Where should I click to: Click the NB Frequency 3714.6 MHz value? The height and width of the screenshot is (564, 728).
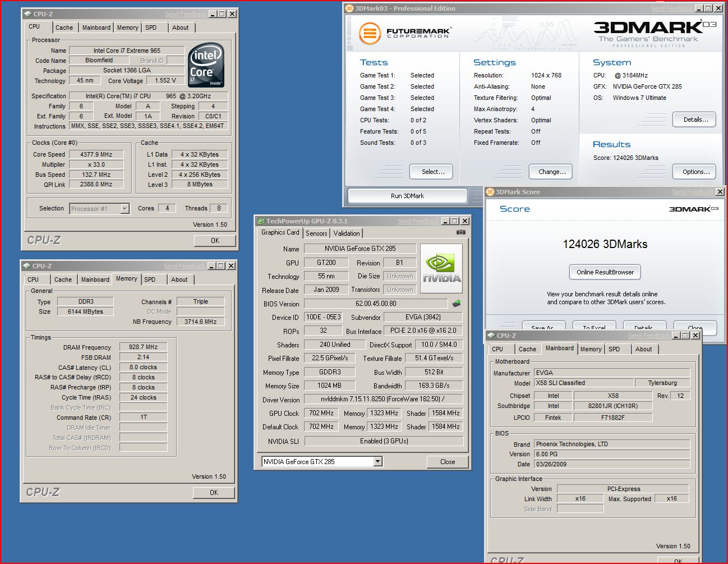click(x=200, y=322)
